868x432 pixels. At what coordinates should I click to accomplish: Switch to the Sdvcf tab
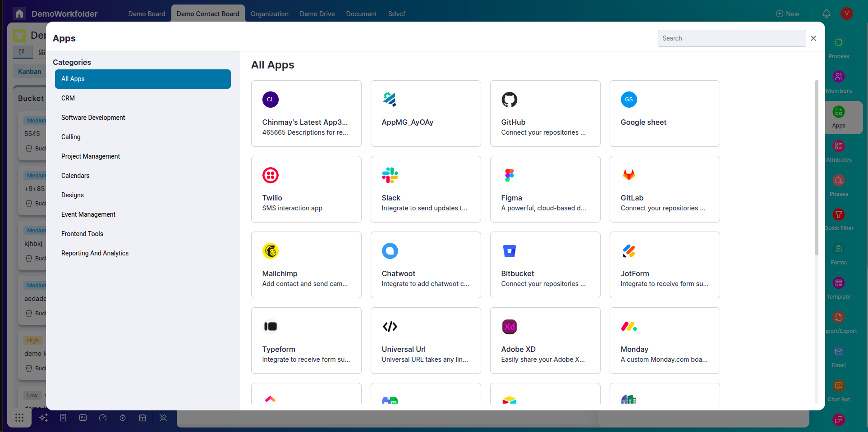click(397, 14)
